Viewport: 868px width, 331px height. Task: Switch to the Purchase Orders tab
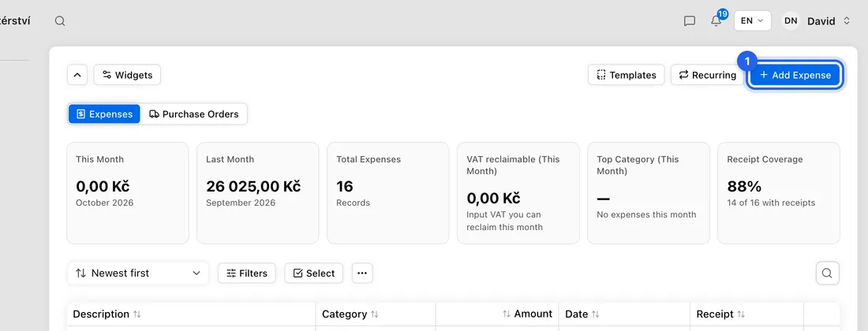[x=194, y=113]
